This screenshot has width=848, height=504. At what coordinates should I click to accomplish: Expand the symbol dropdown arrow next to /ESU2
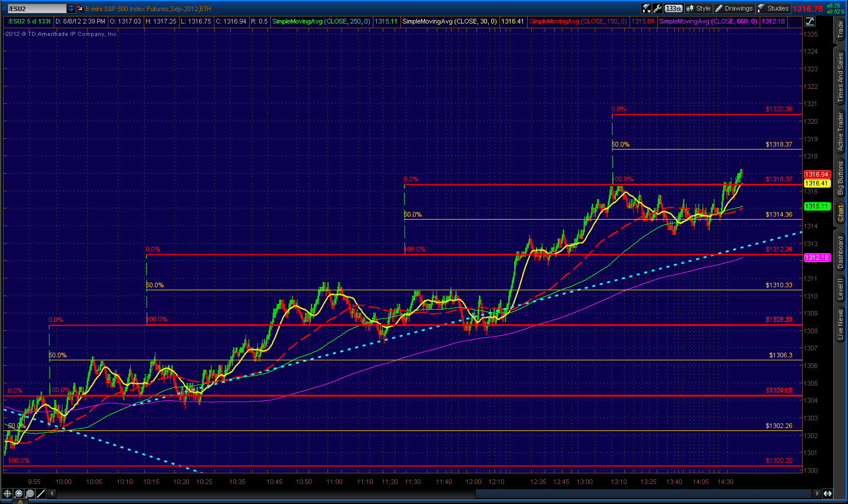point(71,9)
